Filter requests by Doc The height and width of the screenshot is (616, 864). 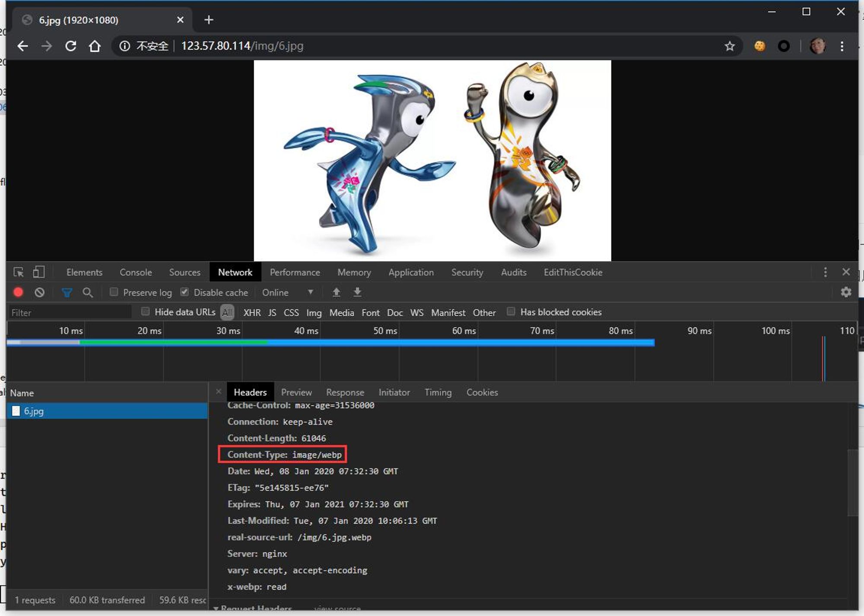point(395,313)
